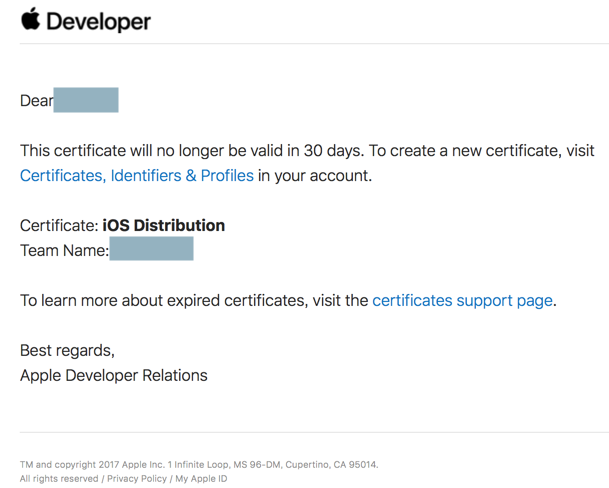
Task: Open Certificates, Identifiers & Profiles link
Action: point(137,176)
